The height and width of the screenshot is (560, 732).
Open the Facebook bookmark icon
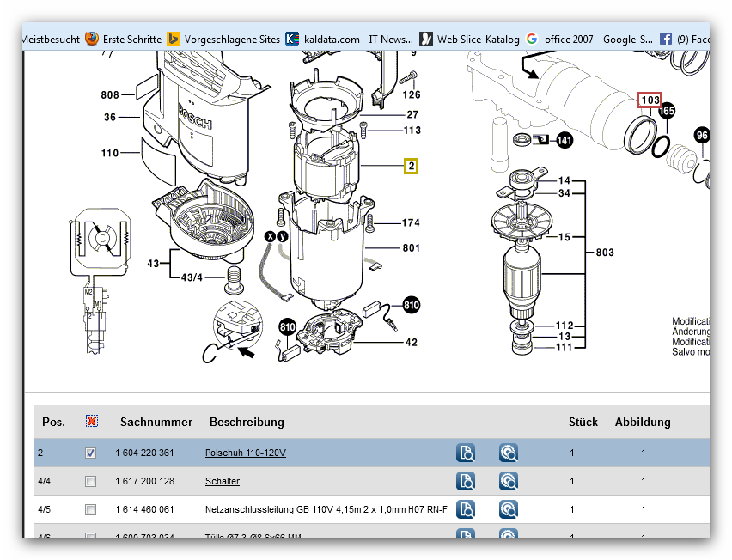tap(666, 39)
